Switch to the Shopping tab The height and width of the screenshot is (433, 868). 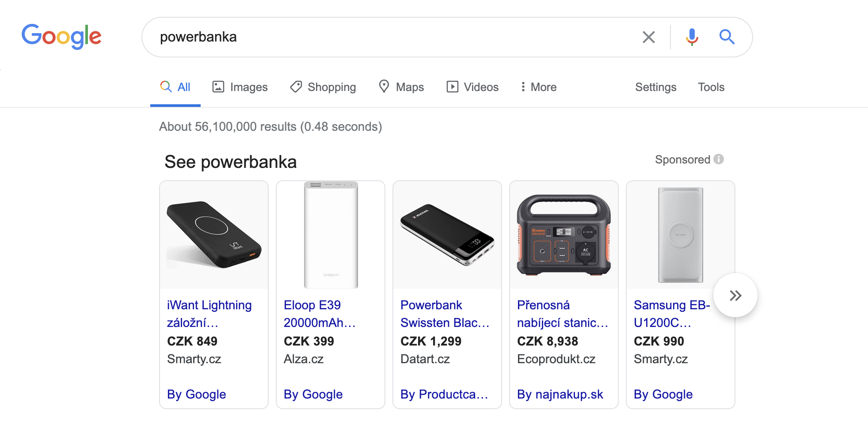click(x=323, y=87)
